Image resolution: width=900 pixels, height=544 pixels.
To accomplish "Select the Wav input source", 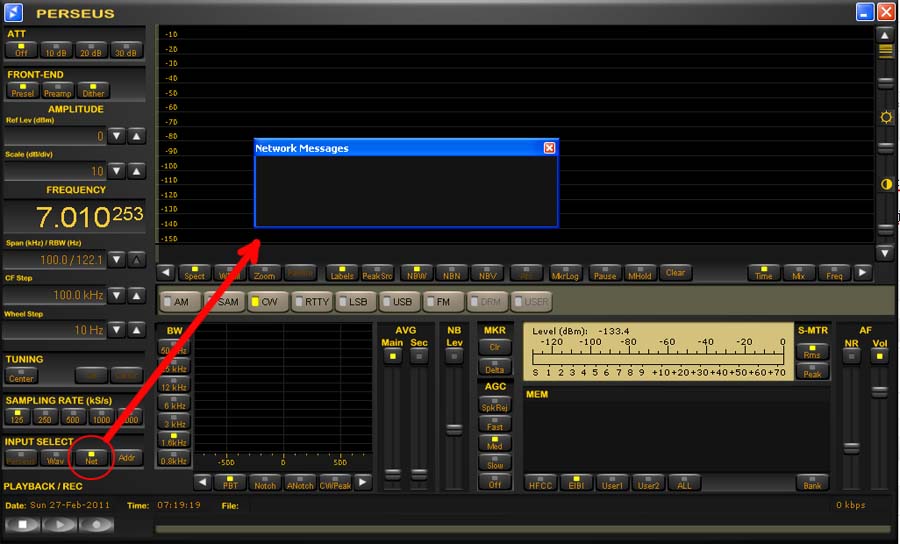I will tap(56, 457).
